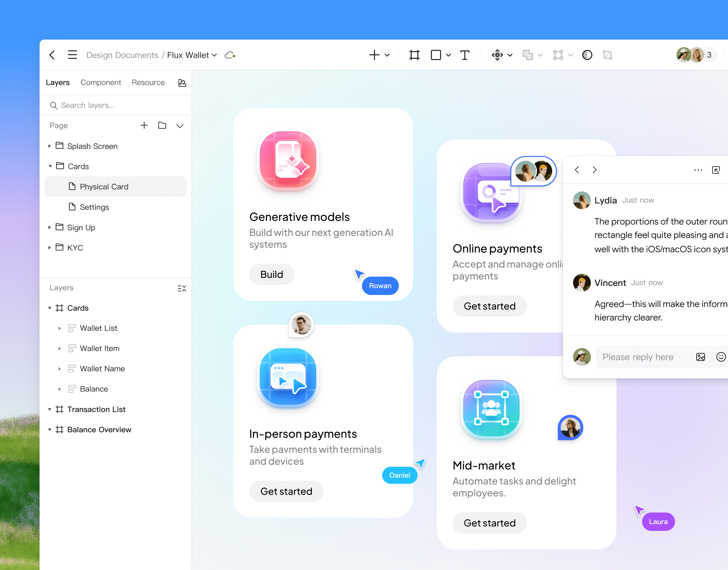Toggle open the Cards page folder
The height and width of the screenshot is (570, 728).
pyautogui.click(x=50, y=166)
